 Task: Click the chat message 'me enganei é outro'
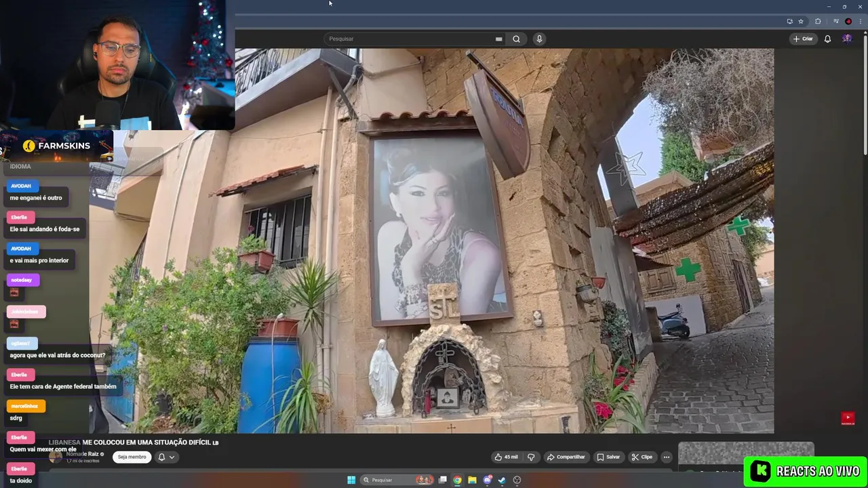36,198
